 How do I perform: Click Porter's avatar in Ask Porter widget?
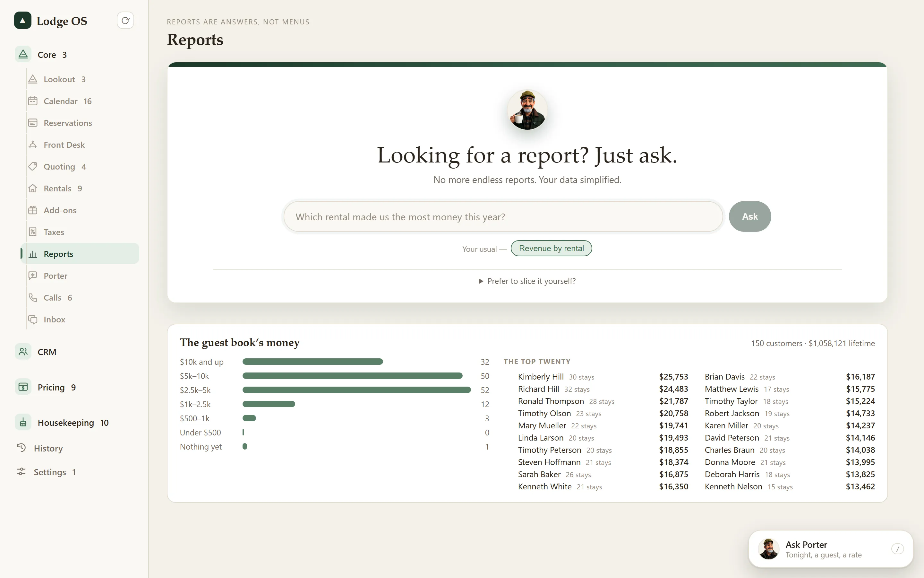(x=768, y=549)
